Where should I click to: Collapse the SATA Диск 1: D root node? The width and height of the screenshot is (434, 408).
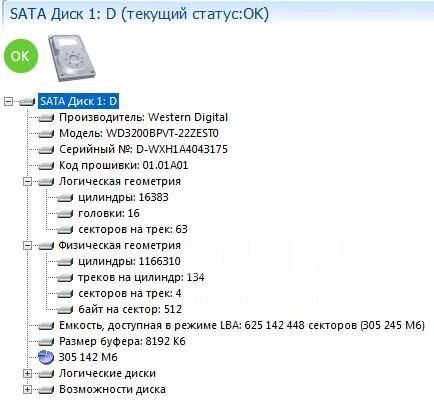pos(8,101)
